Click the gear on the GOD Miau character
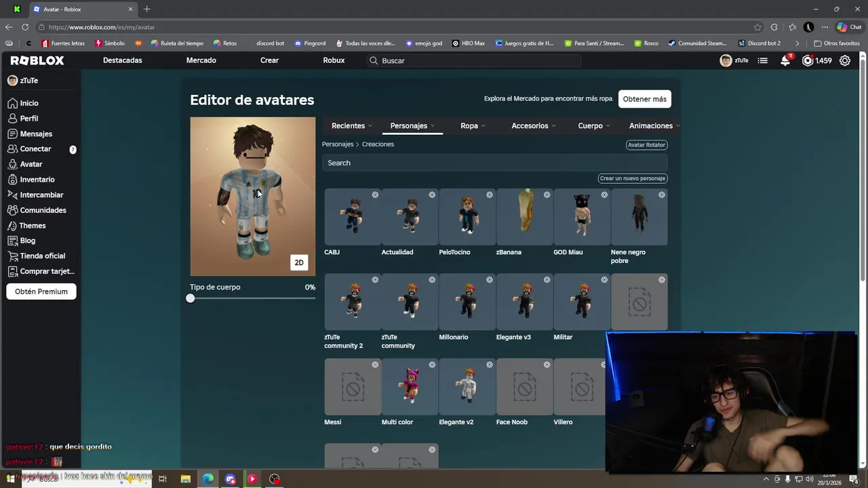Image resolution: width=868 pixels, height=488 pixels. (x=604, y=195)
